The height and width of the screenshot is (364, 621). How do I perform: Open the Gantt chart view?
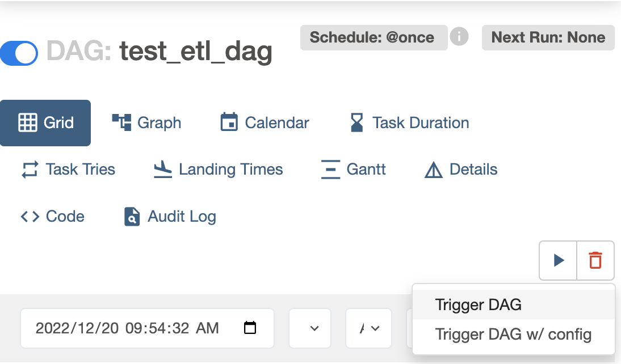pos(353,170)
